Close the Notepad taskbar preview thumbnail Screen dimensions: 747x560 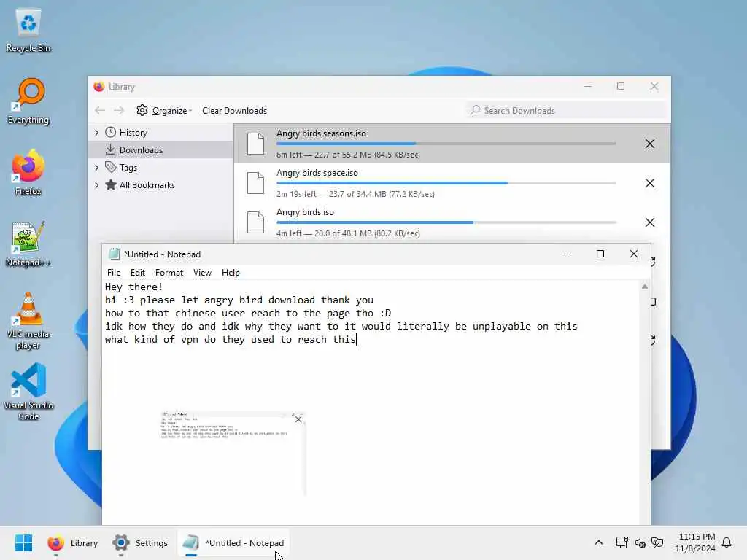(298, 419)
